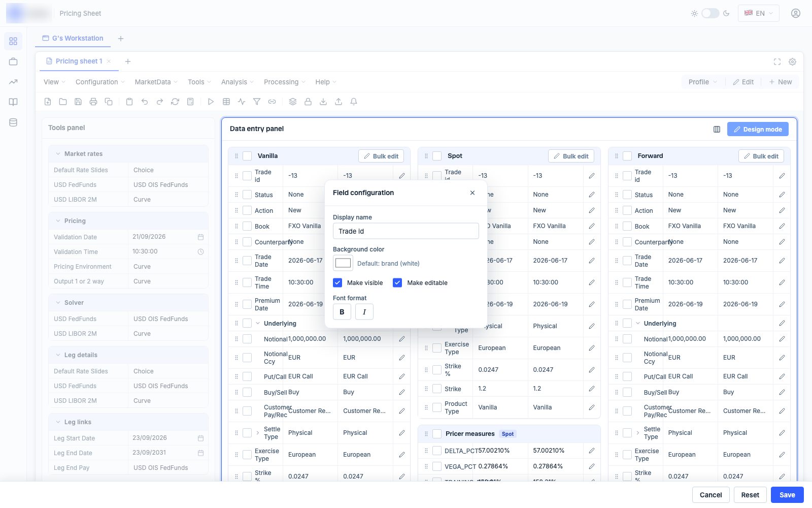
Task: Click the redo arrow icon
Action: point(160,102)
